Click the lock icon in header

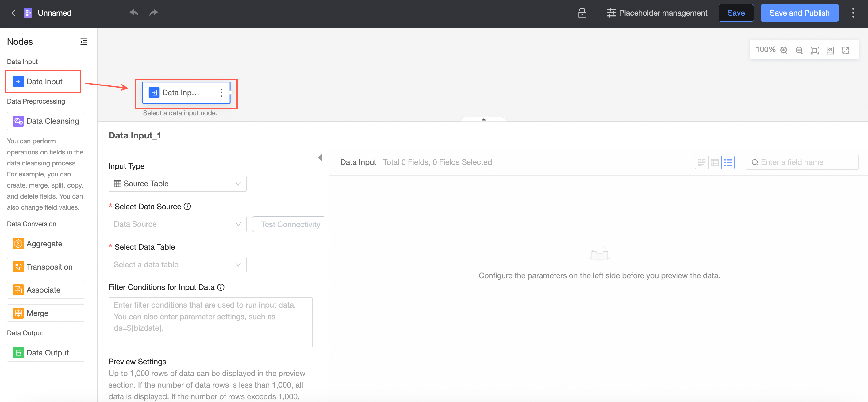pos(582,13)
